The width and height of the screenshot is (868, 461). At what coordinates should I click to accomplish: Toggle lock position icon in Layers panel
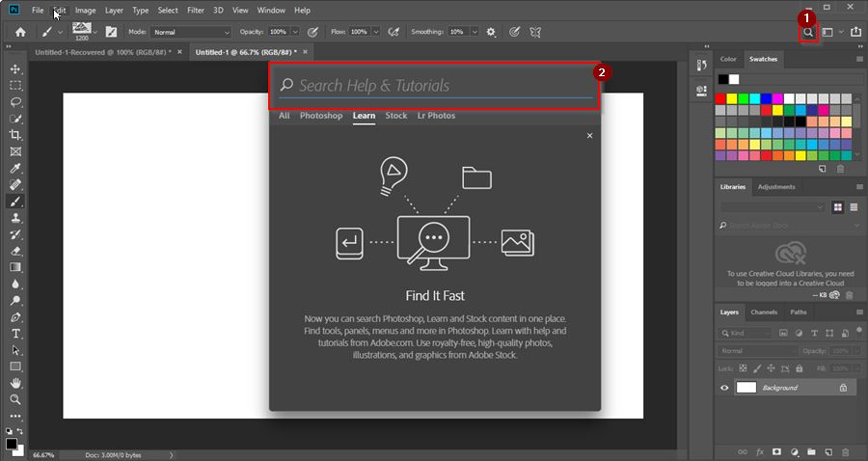(x=771, y=368)
